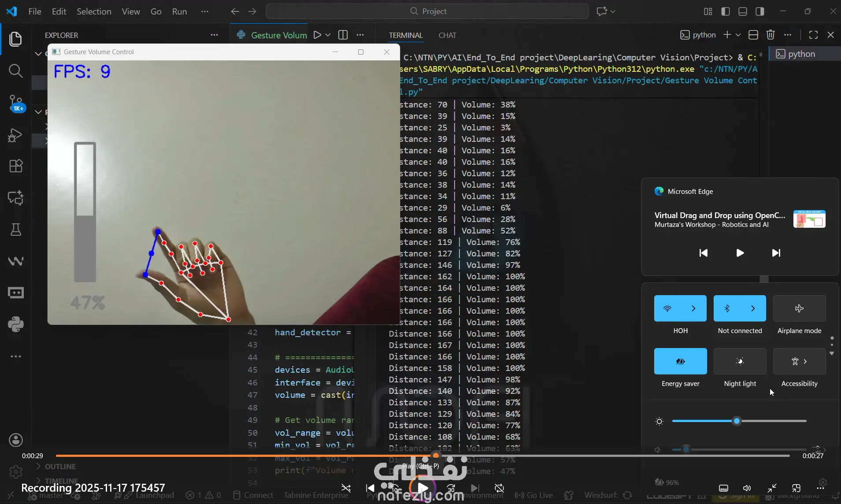Click the Project search box in the title bar
841x504 pixels.
click(427, 11)
